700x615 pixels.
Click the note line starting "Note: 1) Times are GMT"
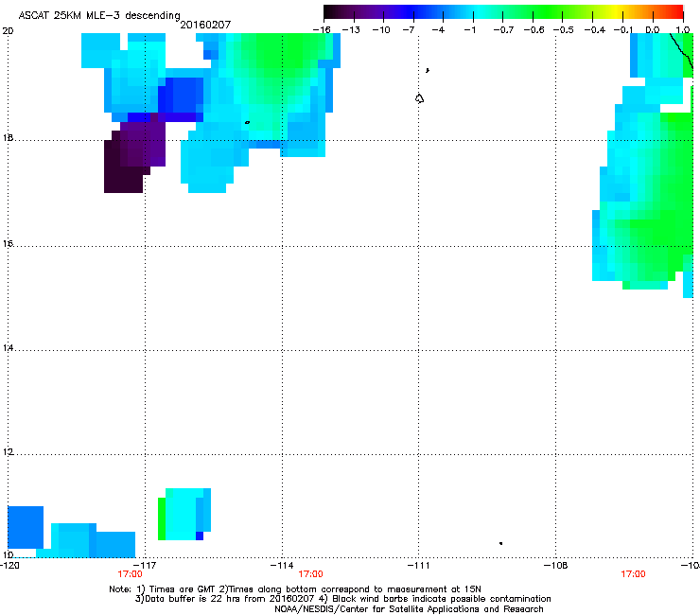pos(295,589)
